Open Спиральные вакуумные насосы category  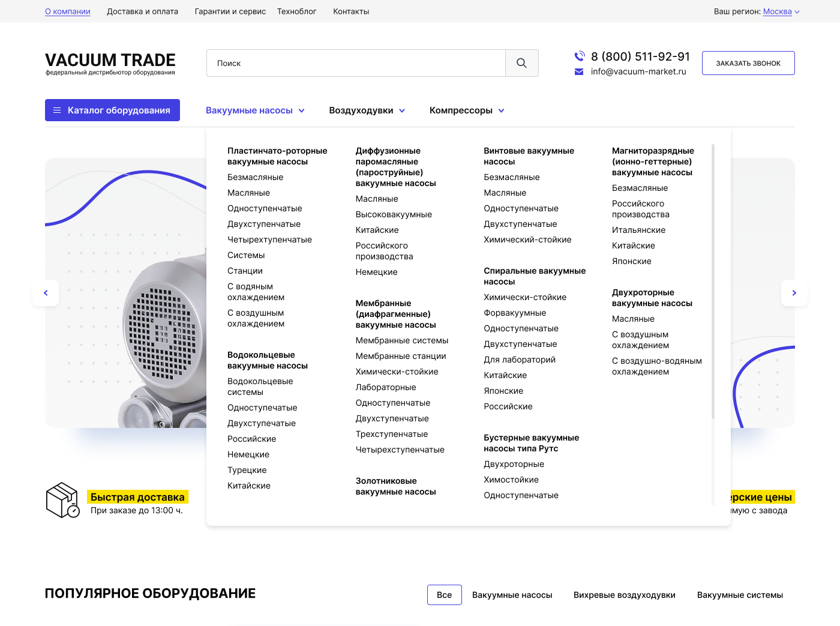click(x=534, y=276)
